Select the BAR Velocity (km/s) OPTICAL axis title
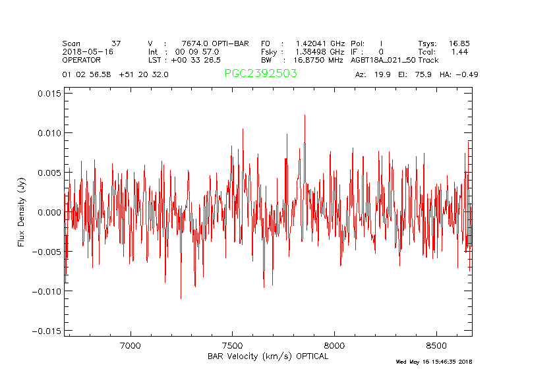 (x=268, y=356)
